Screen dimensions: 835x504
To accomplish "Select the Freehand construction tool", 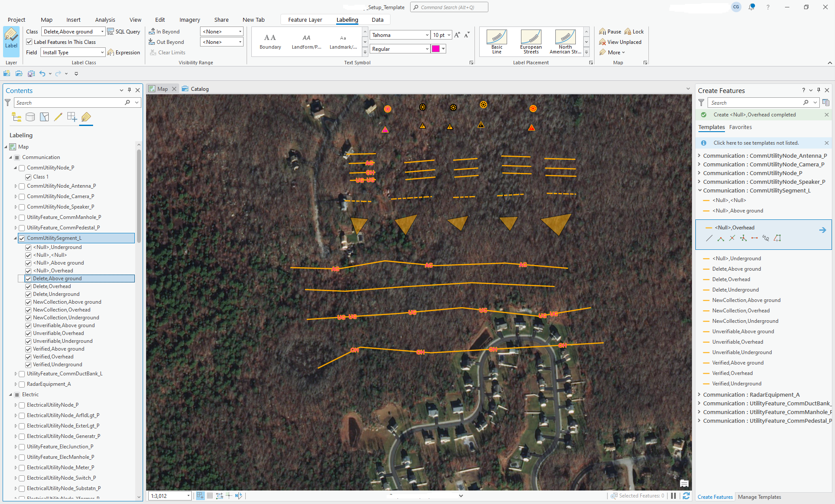I will coord(766,238).
